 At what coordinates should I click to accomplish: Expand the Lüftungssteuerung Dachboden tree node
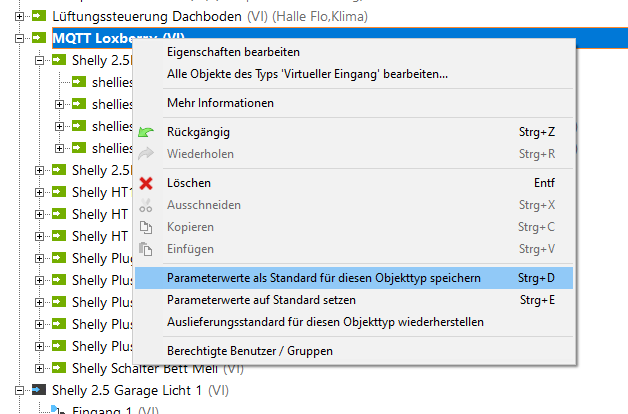coord(20,17)
